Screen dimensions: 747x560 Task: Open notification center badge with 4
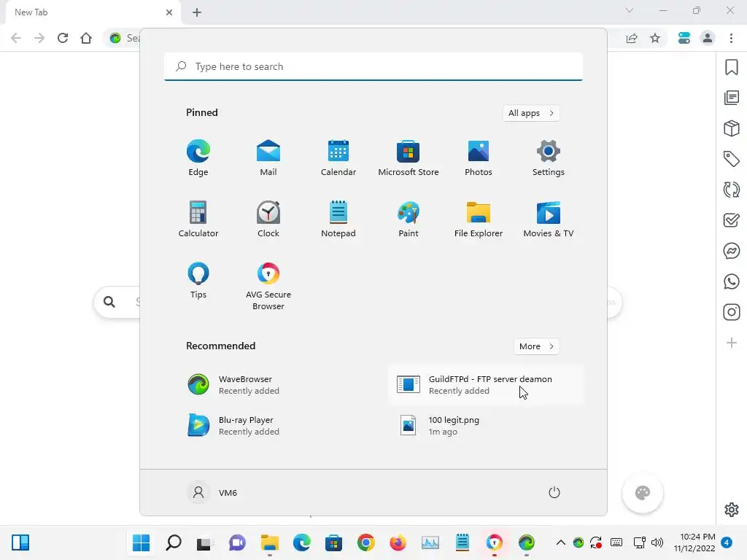727,542
